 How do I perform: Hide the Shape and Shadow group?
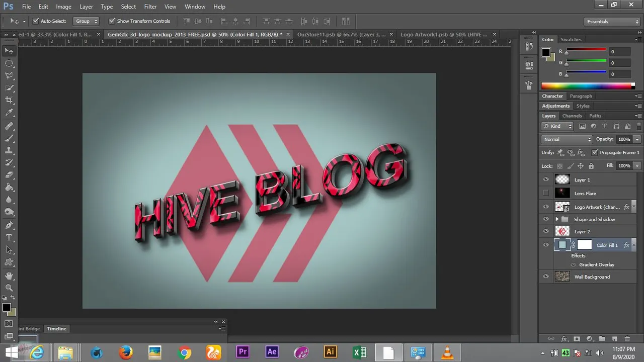pos(546,219)
